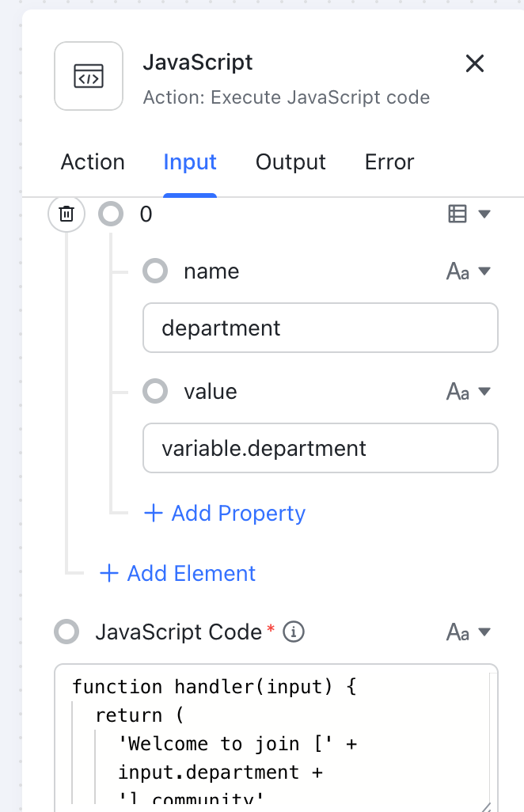Image resolution: width=524 pixels, height=812 pixels.
Task: Click the info icon beside JavaScript Code
Action: pyautogui.click(x=294, y=632)
